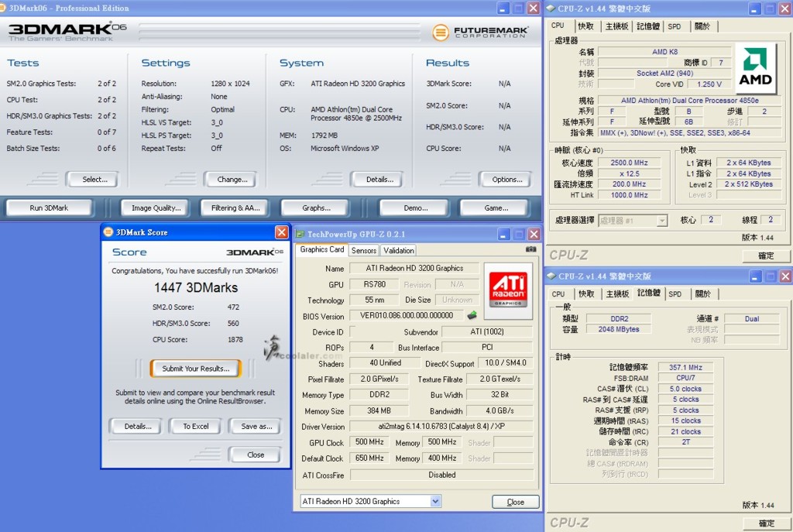Open the SPD tab in lower CPU-Z window

675,293
